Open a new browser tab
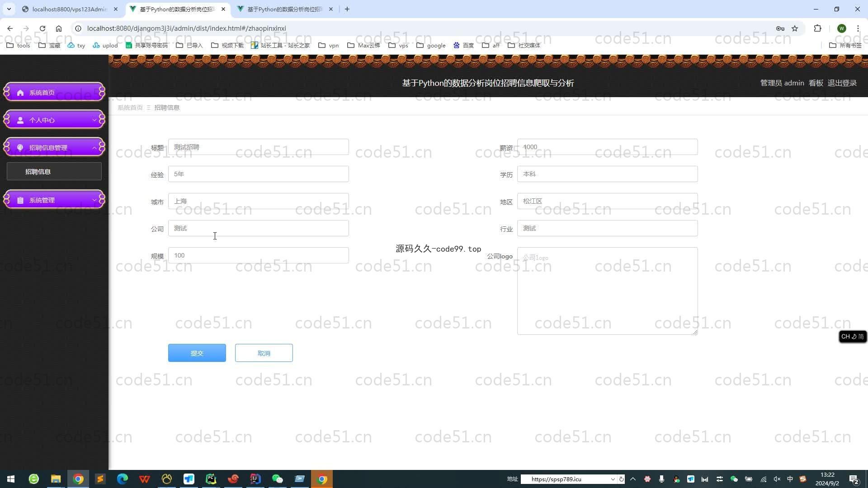The height and width of the screenshot is (488, 868). pos(347,9)
